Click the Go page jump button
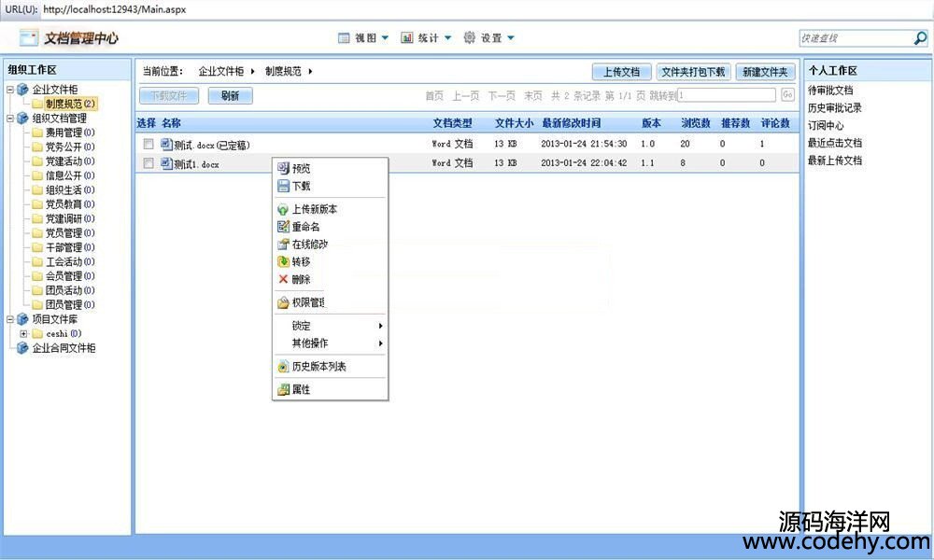 coord(787,95)
